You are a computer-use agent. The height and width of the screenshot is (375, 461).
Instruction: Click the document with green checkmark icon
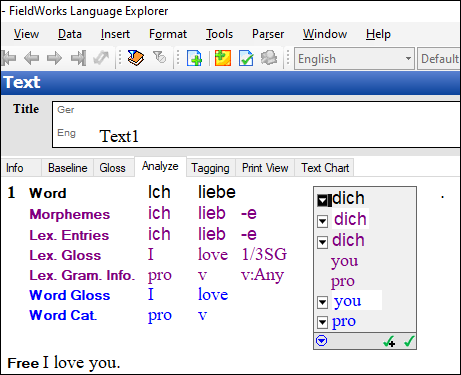pos(246,58)
